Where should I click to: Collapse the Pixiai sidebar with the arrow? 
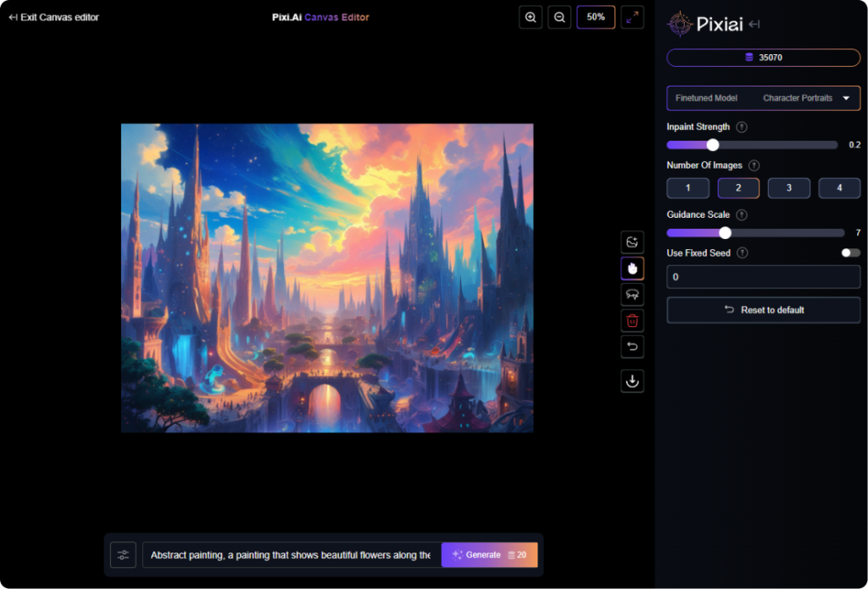pos(754,24)
